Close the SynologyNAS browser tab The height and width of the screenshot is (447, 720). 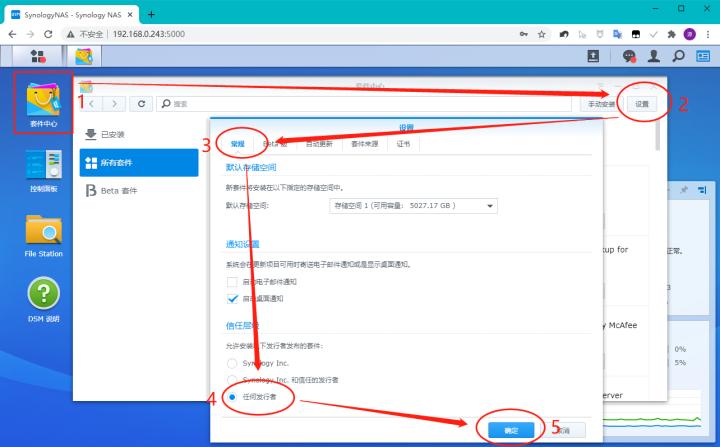coord(130,15)
